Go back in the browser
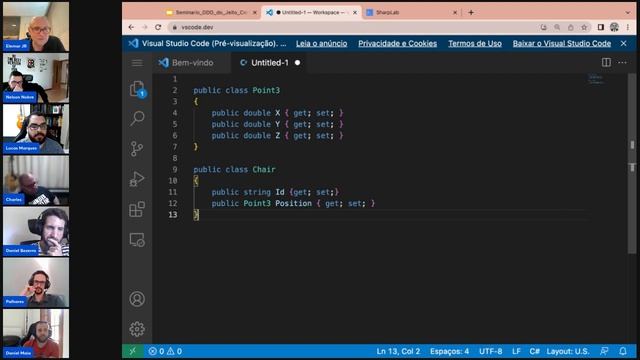This screenshot has width=640, height=360. tap(131, 27)
